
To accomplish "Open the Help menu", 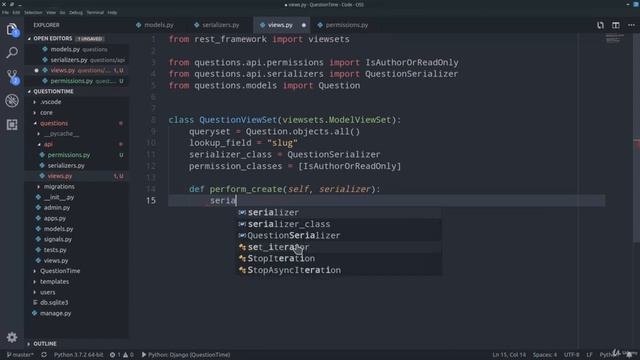I will pyautogui.click(x=112, y=13).
